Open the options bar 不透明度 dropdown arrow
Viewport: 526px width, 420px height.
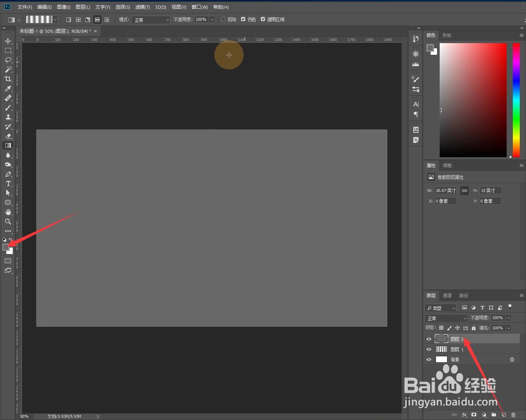[x=212, y=20]
